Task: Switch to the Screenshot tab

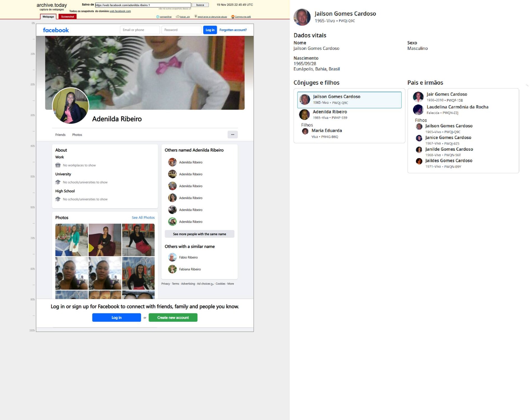Action: pos(67,17)
